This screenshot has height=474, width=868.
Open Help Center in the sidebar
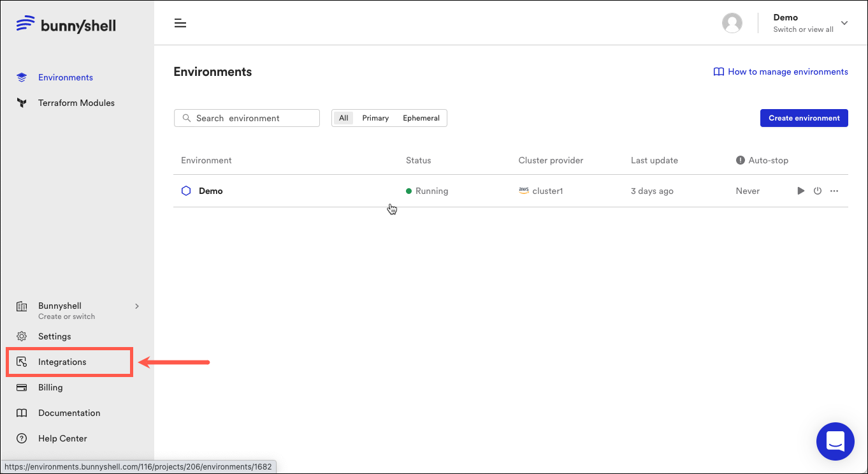pos(62,438)
